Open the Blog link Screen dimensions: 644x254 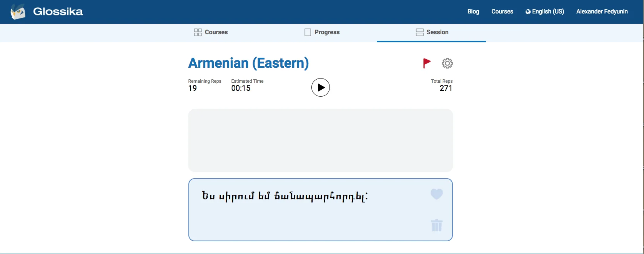[x=473, y=12]
